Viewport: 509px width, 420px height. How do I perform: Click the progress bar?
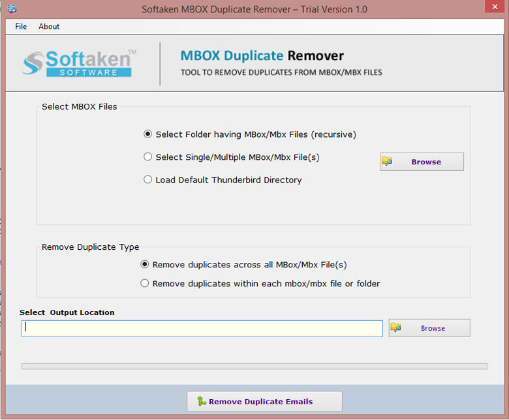click(x=254, y=366)
